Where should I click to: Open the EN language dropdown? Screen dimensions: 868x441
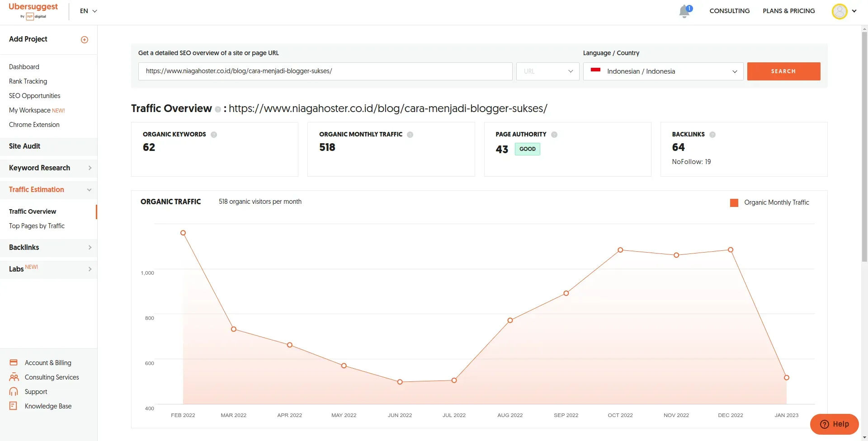coord(89,11)
